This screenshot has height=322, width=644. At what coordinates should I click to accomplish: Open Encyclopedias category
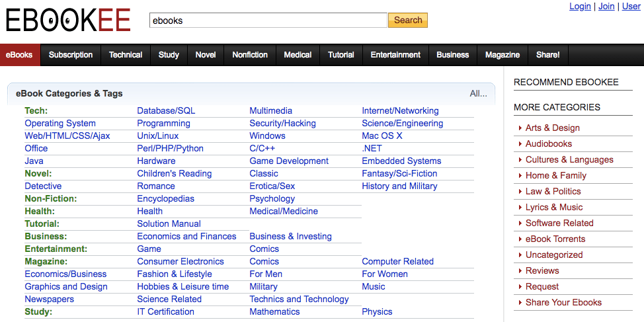(165, 199)
